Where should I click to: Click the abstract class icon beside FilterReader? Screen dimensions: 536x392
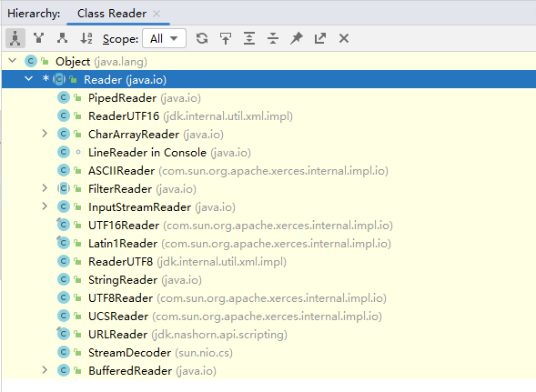click(64, 188)
